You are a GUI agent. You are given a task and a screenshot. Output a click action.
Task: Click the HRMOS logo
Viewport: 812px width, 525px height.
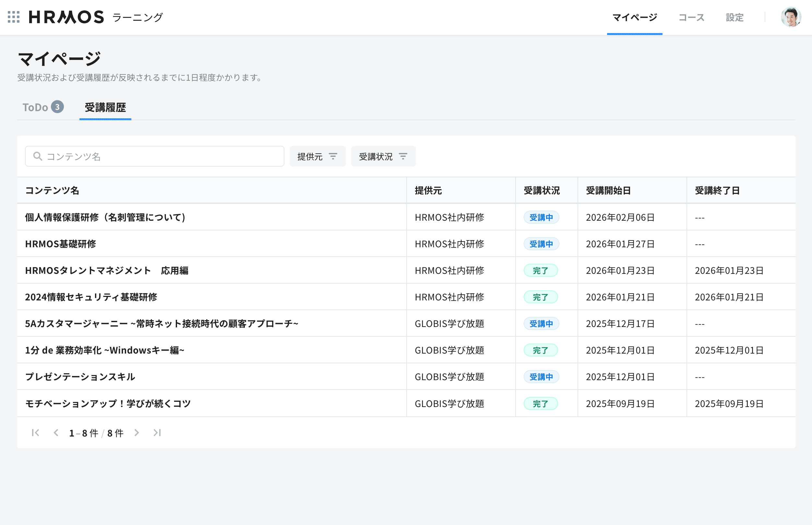67,17
